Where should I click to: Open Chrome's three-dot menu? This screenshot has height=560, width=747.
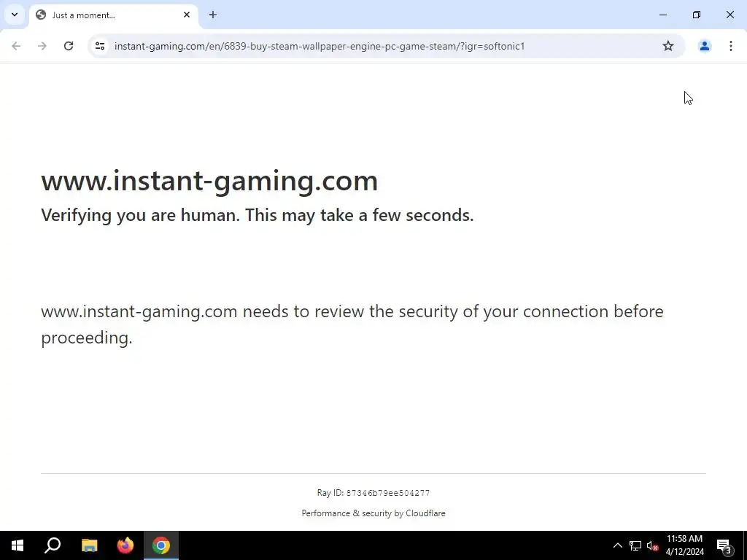pyautogui.click(x=730, y=46)
